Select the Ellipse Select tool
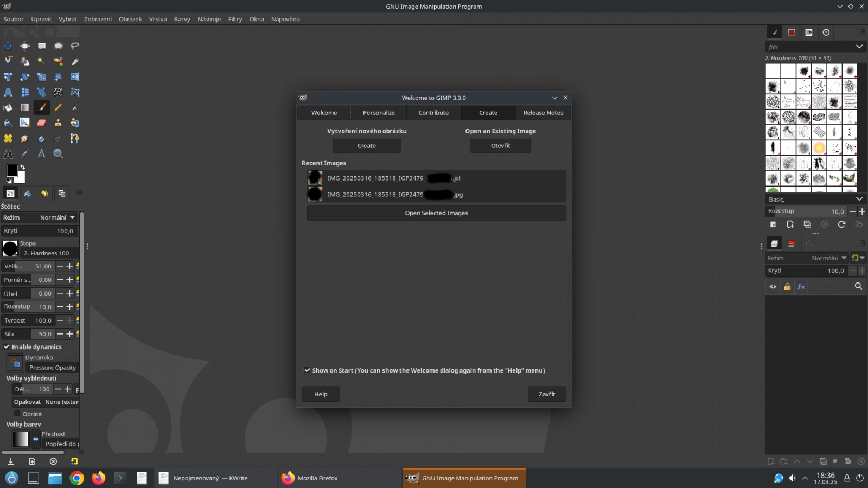The height and width of the screenshot is (488, 868). tap(58, 46)
